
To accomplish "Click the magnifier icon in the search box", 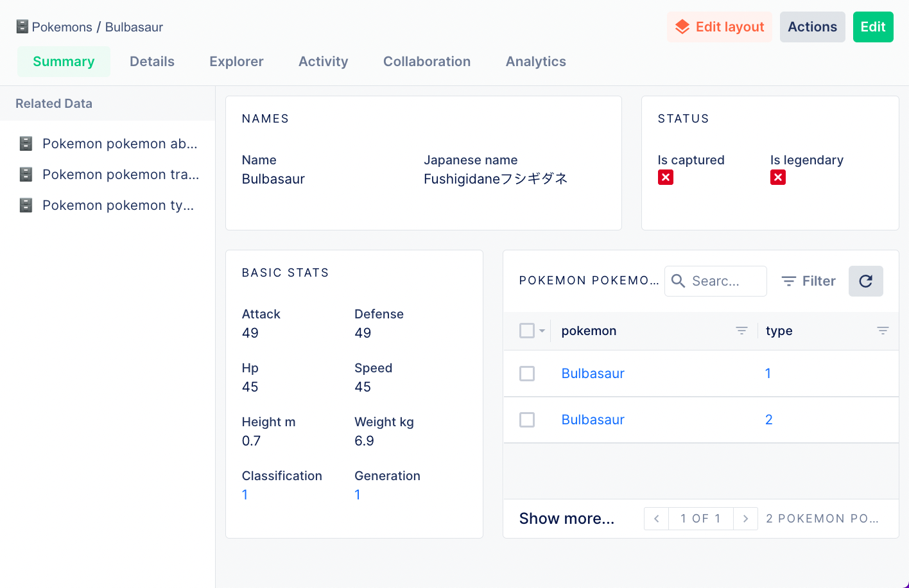I will [x=678, y=281].
